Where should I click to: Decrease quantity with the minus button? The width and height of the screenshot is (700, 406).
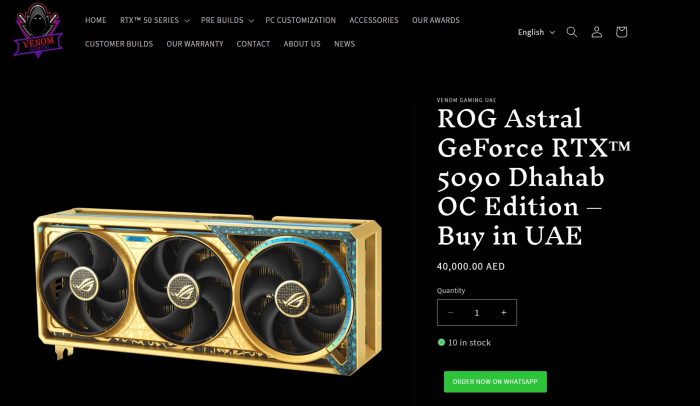[450, 313]
